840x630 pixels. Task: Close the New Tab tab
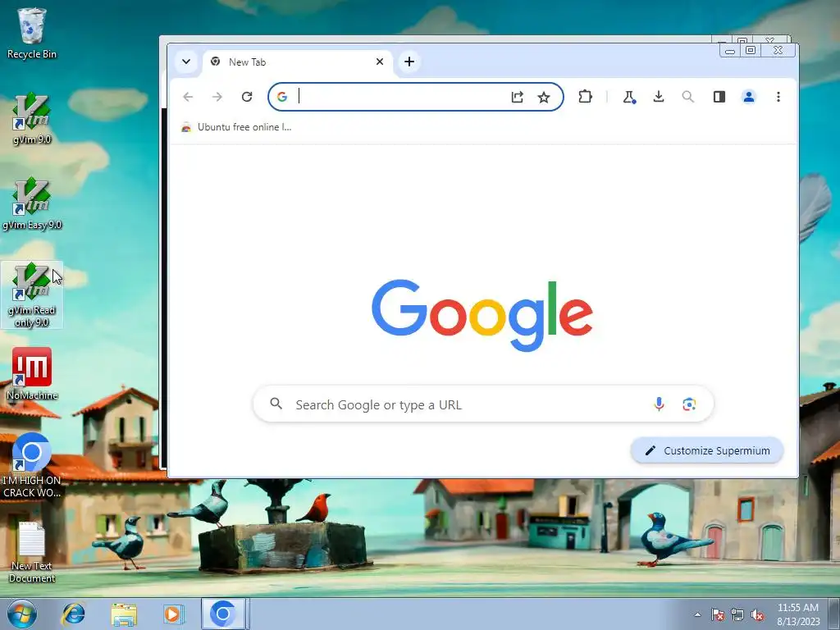380,62
